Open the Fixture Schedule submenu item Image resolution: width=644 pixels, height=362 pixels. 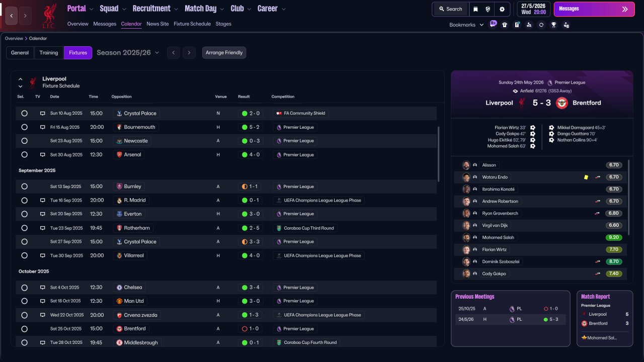coord(192,24)
